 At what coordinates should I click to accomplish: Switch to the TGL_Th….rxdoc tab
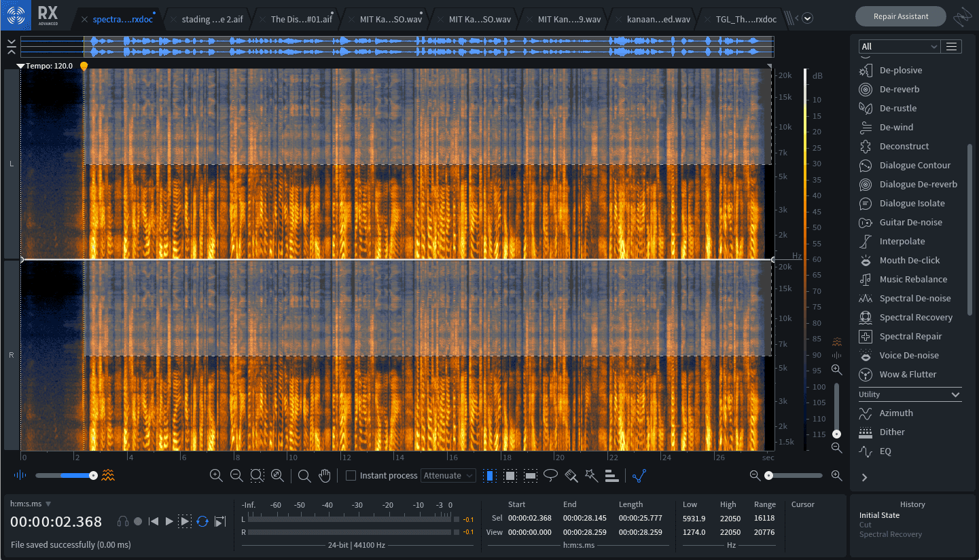[746, 19]
